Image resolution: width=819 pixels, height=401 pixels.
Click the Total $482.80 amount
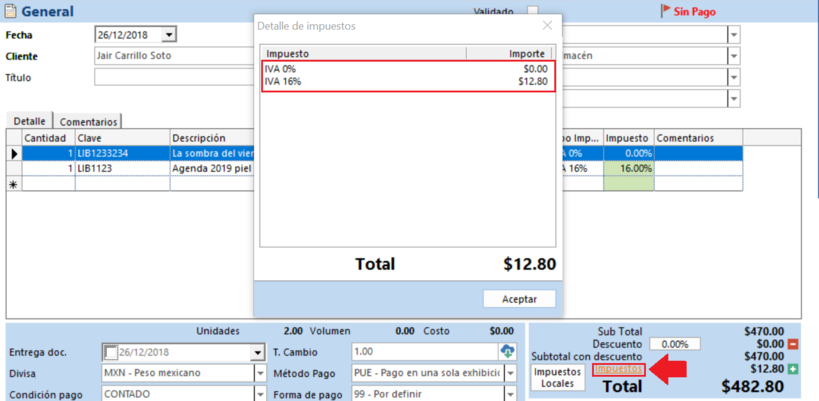click(x=753, y=386)
